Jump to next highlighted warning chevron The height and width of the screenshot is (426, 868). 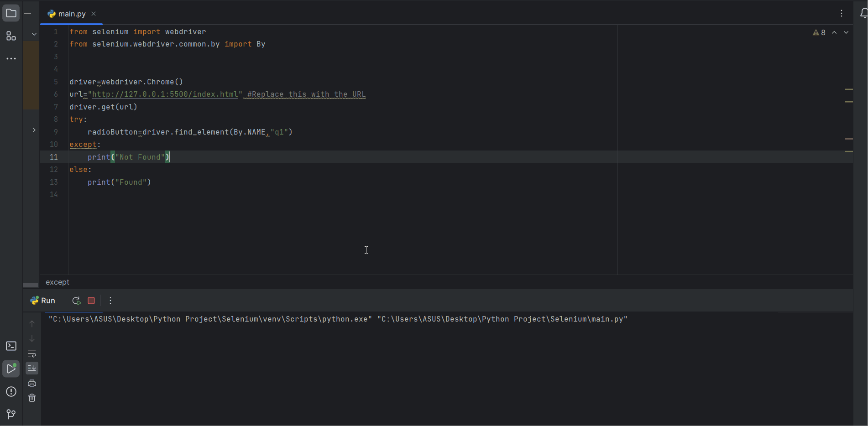point(846,32)
